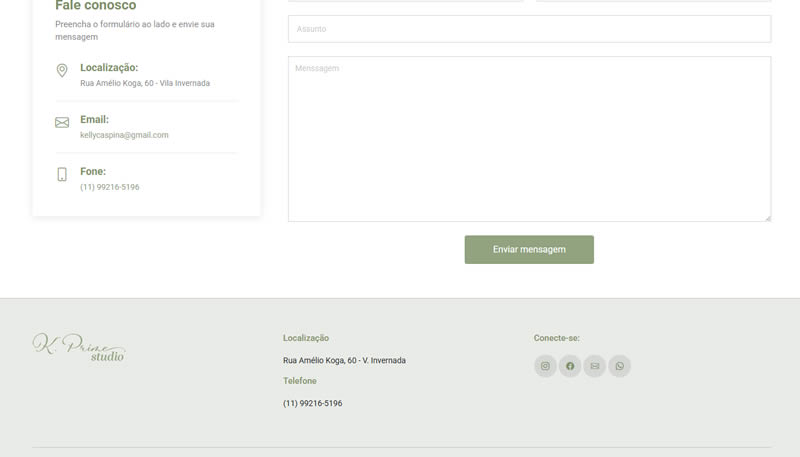Click the phone icon beside Fone label
The width and height of the screenshot is (800, 457).
[x=62, y=175]
